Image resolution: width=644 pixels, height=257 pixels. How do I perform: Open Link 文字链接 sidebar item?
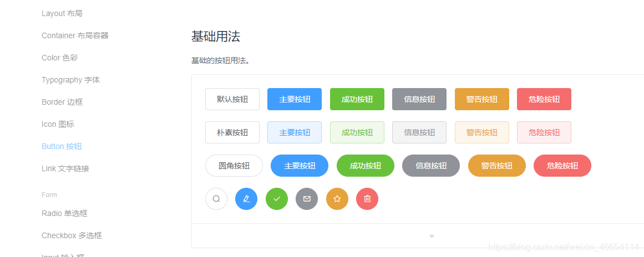pyautogui.click(x=65, y=168)
